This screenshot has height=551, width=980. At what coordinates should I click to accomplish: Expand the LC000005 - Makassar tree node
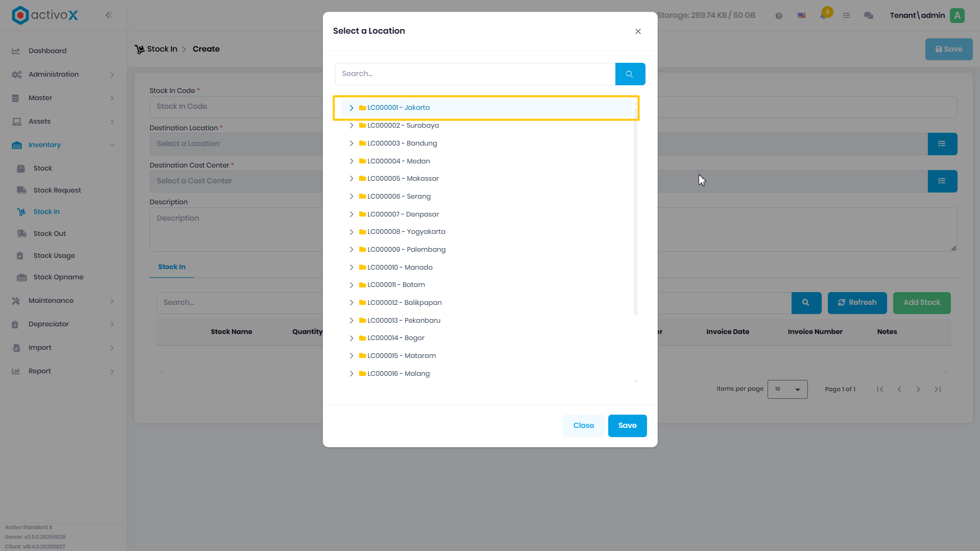tap(351, 179)
